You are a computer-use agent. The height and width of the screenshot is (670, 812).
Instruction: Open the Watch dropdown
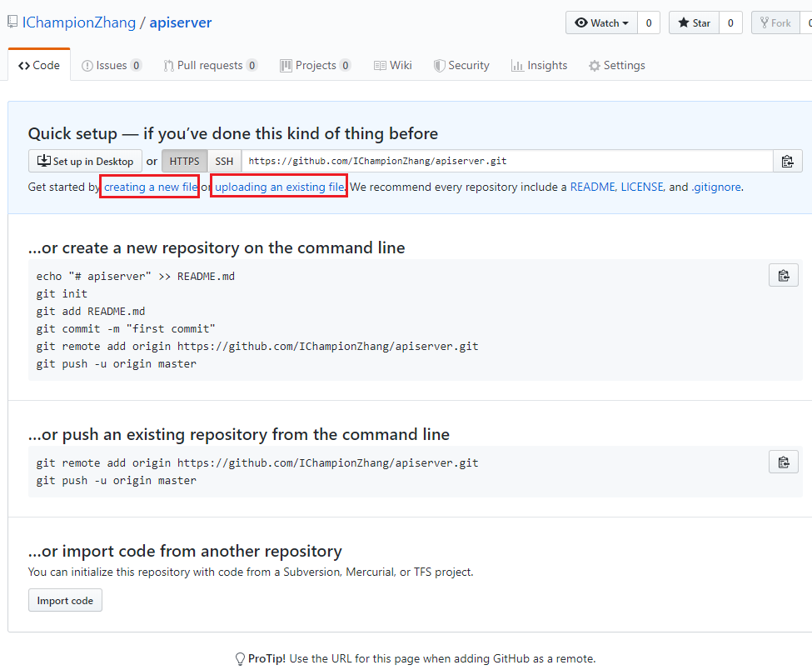coord(601,22)
